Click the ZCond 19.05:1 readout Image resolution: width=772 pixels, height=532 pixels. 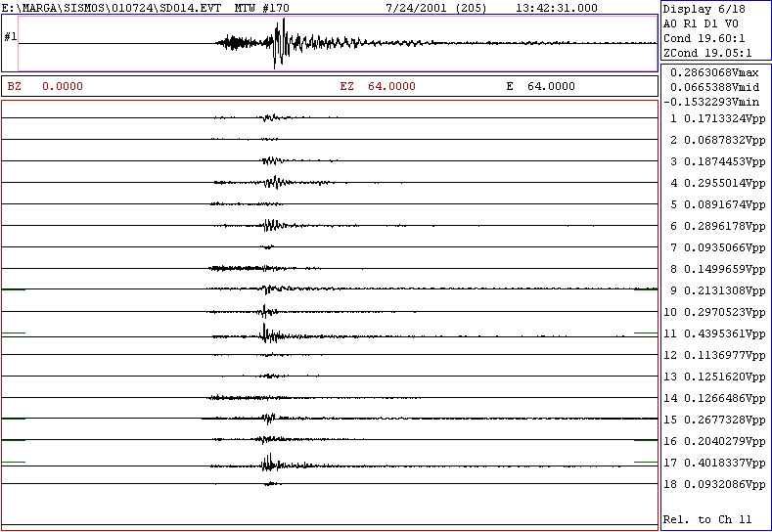[x=707, y=53]
